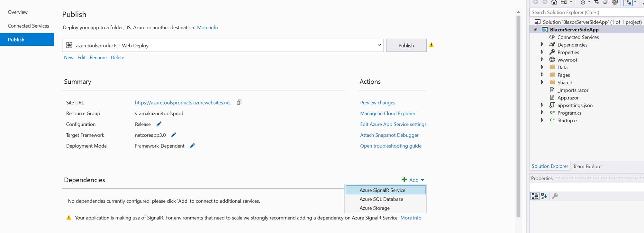Expand the Pages folder node

pyautogui.click(x=542, y=75)
